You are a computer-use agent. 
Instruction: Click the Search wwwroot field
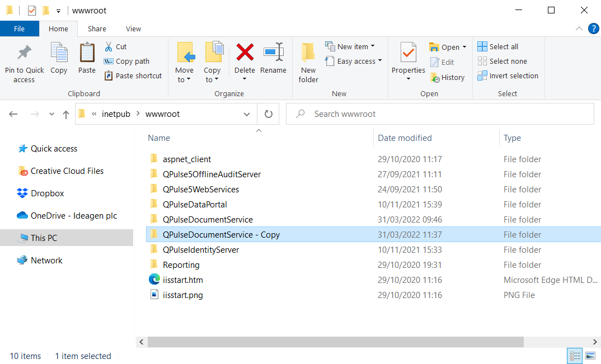440,114
